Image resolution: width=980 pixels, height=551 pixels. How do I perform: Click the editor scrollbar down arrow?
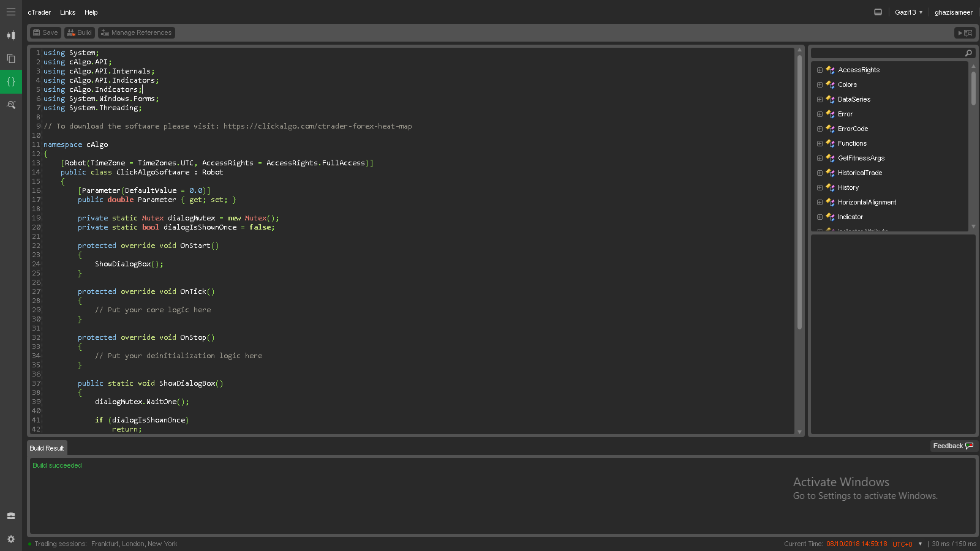[799, 432]
